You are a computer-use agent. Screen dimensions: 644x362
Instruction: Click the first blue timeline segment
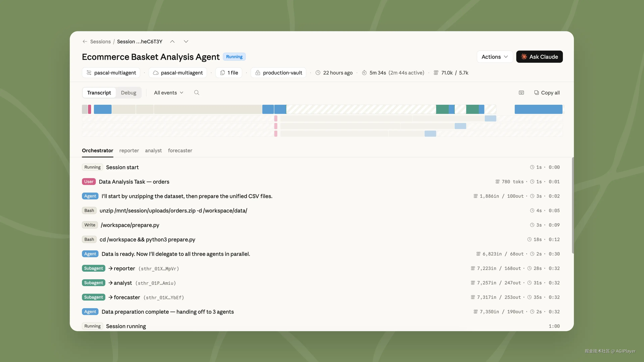[102, 109]
